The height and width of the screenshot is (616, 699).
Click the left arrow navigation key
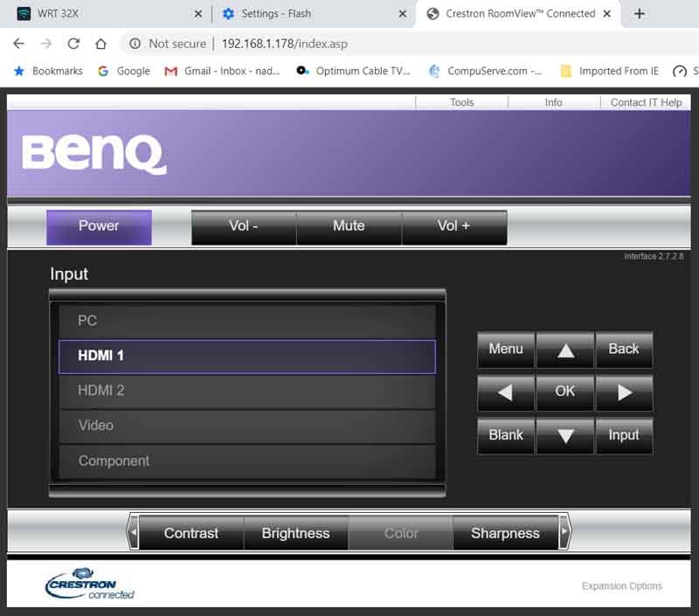coord(506,392)
